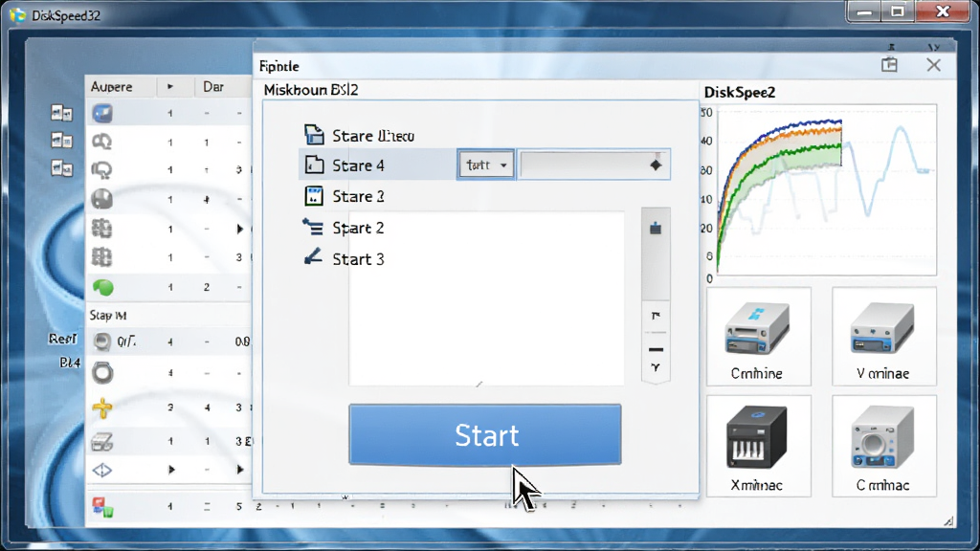Click the Dar column header
Viewport: 980px width, 551px height.
tap(213, 87)
